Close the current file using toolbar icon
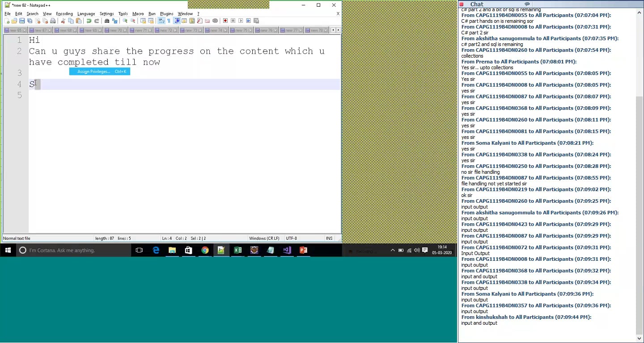644x343 pixels. [x=38, y=21]
